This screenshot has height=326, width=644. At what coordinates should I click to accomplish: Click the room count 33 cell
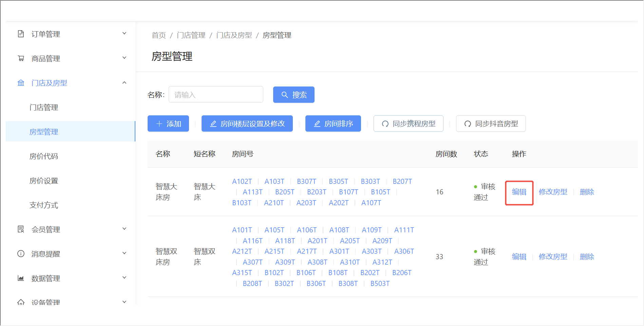click(439, 257)
